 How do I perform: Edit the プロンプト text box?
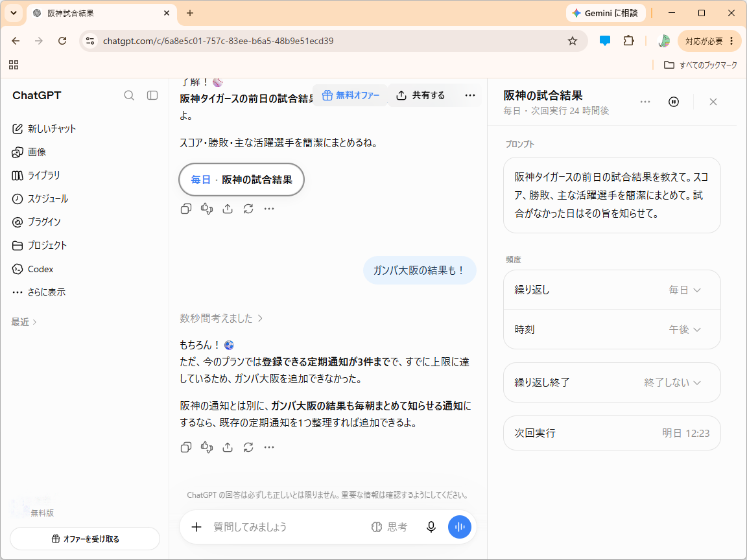point(612,195)
